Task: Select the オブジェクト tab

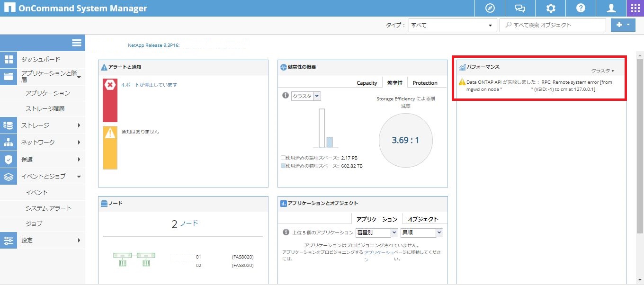Action: 423,219
